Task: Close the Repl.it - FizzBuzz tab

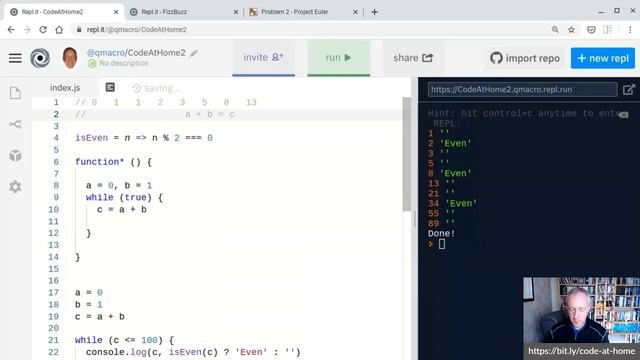Action: (236, 12)
